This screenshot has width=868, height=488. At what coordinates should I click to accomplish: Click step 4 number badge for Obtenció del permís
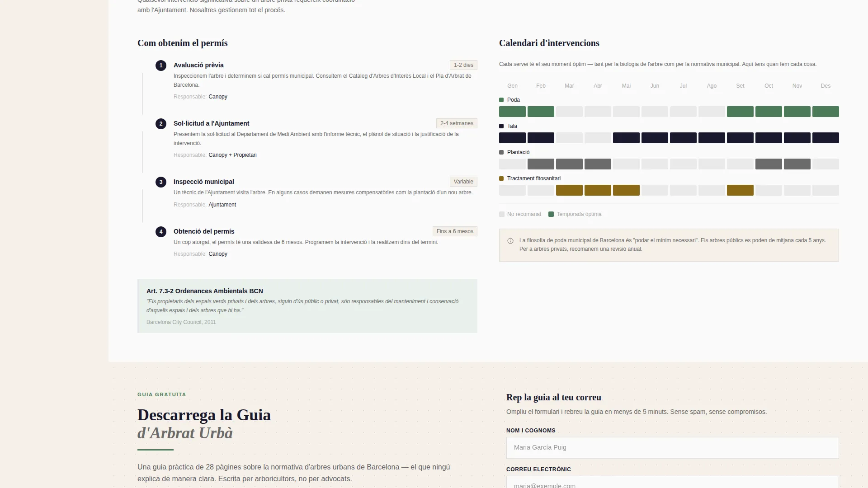161,232
